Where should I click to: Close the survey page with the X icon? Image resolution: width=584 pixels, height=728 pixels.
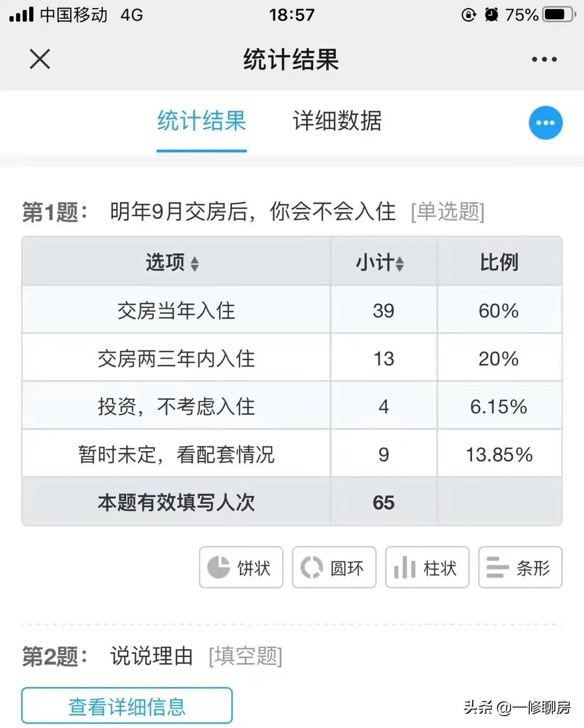(x=39, y=60)
